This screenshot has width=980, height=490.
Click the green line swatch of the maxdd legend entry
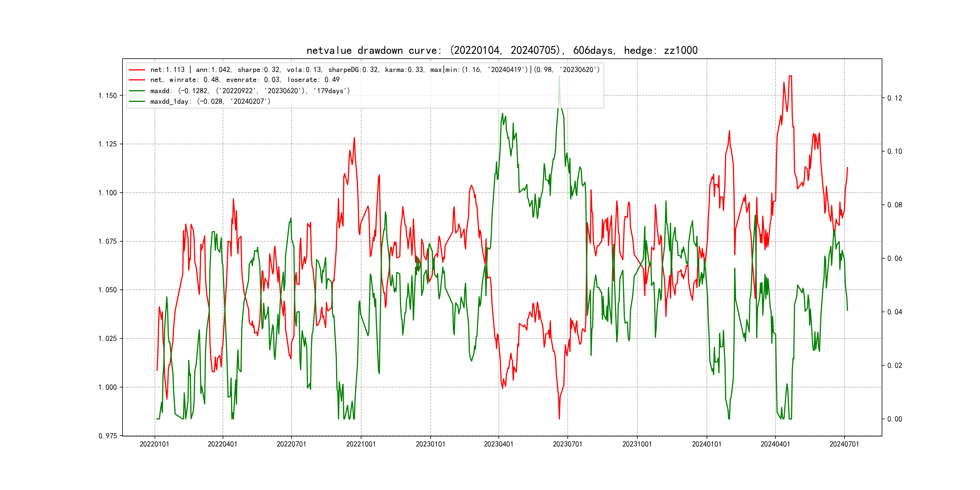pos(137,91)
